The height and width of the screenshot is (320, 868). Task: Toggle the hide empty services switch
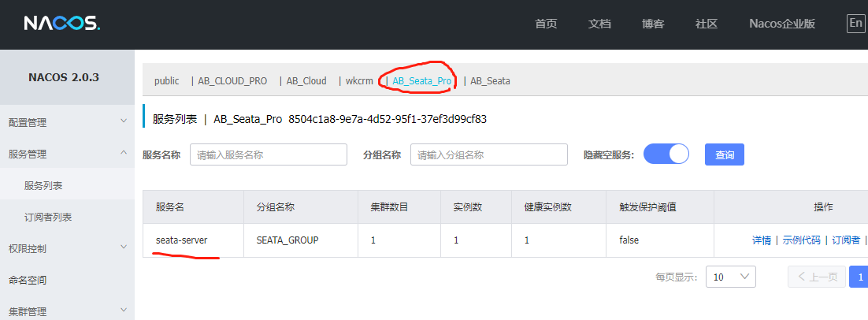point(666,154)
